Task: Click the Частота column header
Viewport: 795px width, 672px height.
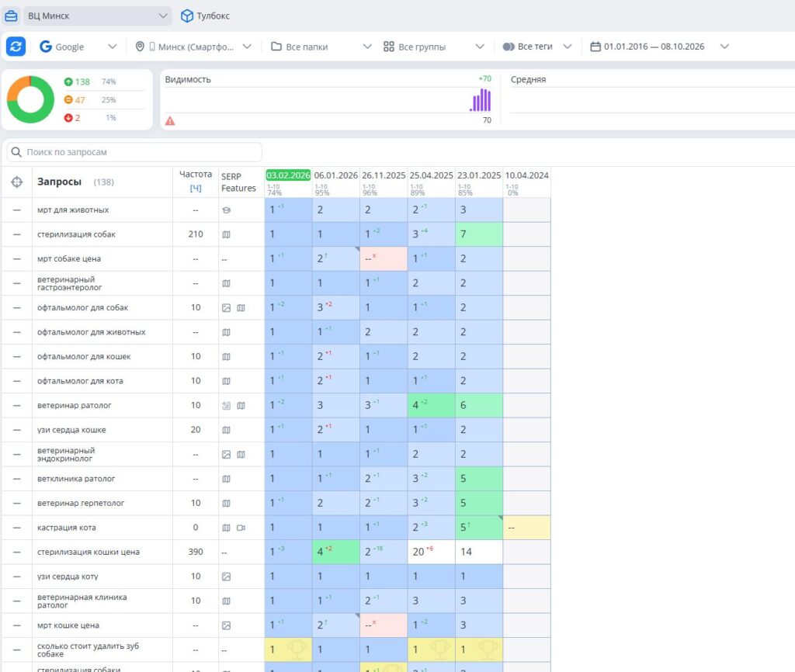Action: [x=196, y=175]
